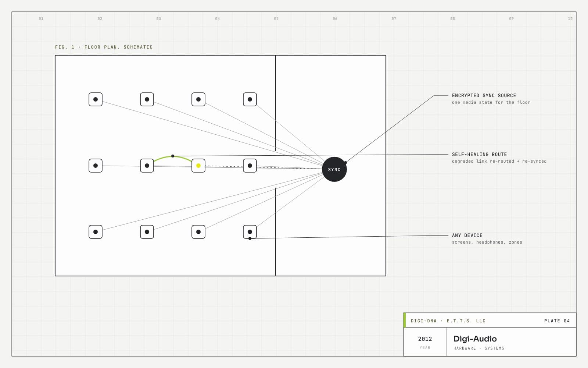588x368 pixels.
Task: Click grid column label "10"
Action: coord(570,18)
